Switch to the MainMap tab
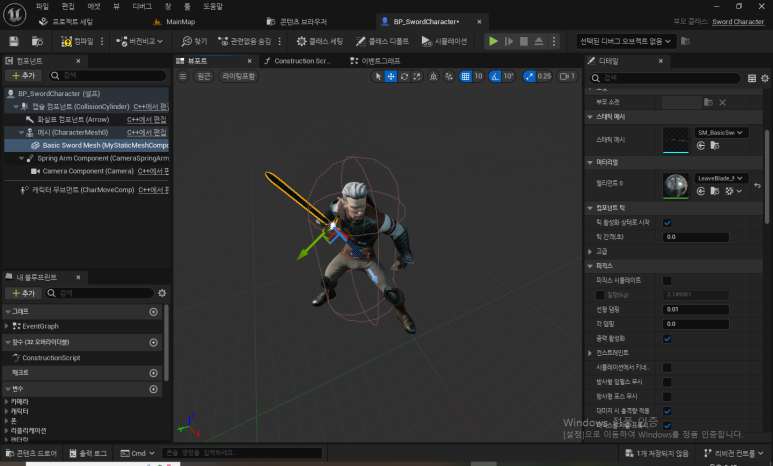The height and width of the screenshot is (466, 773). point(180,22)
